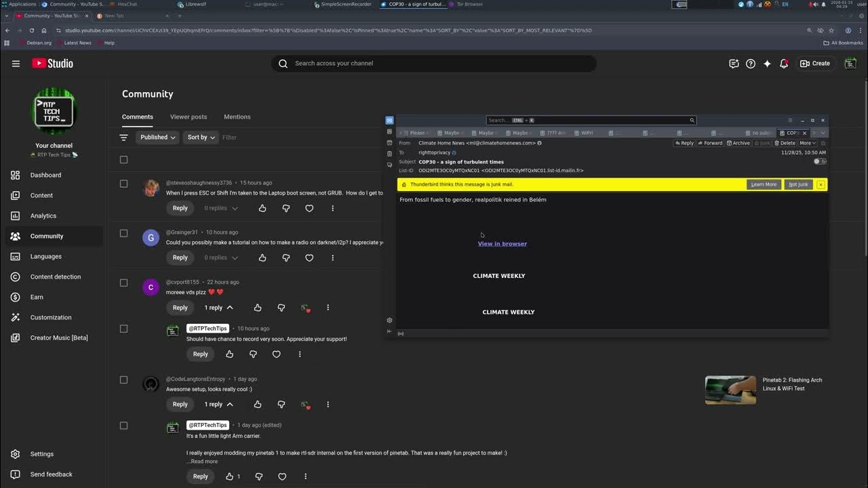The height and width of the screenshot is (488, 868).
Task: Expand the Sort by dropdown
Action: tap(201, 138)
